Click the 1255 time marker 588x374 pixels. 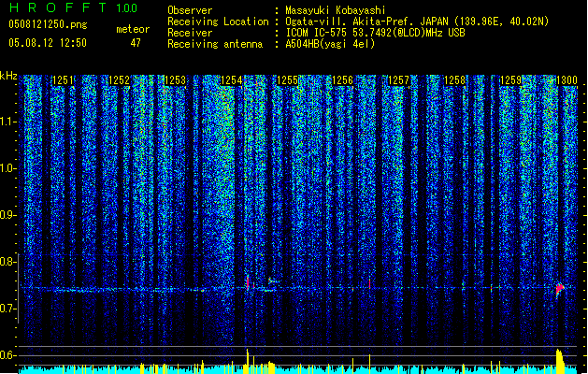(x=287, y=80)
